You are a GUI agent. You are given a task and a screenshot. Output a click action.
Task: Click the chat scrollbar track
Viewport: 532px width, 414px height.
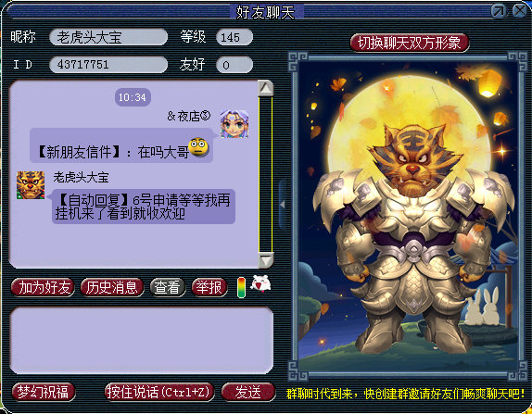pos(265,175)
